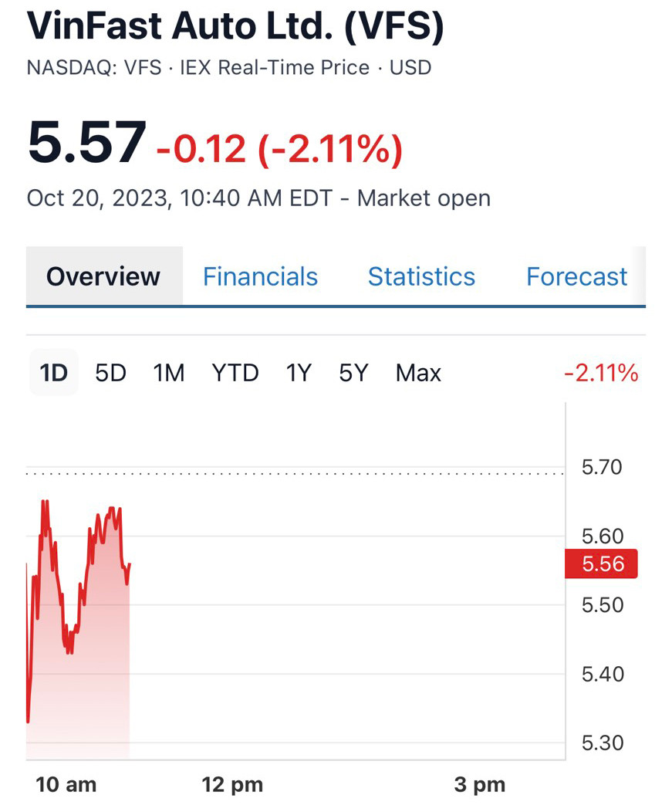
Task: Click the red -0.12 (-2.11%) change text
Action: click(279, 148)
